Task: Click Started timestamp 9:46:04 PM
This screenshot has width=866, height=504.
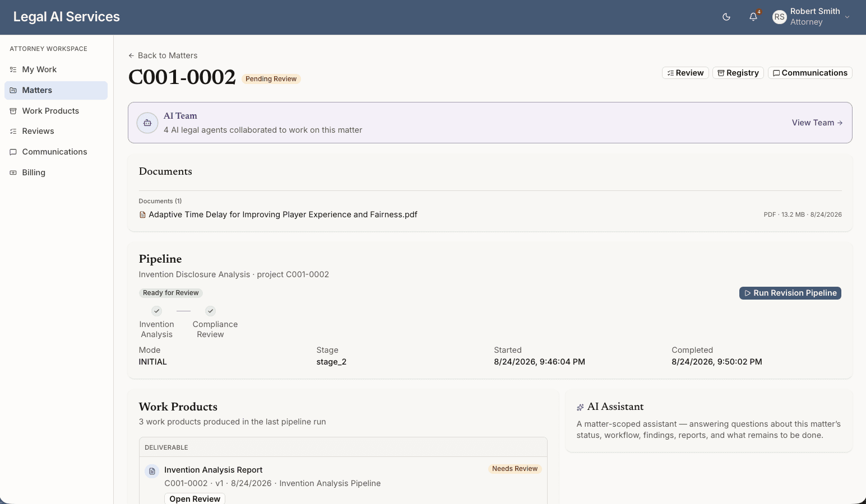Action: [539, 362]
